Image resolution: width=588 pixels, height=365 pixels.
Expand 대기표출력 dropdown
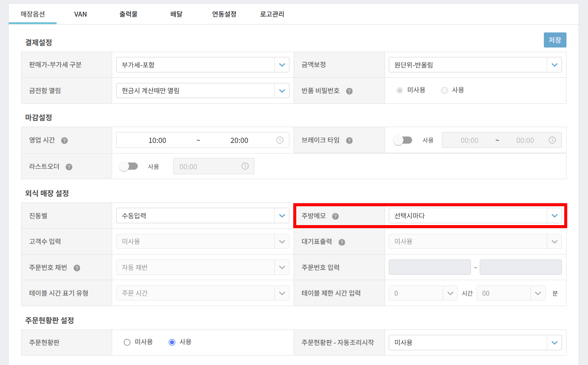(x=475, y=241)
